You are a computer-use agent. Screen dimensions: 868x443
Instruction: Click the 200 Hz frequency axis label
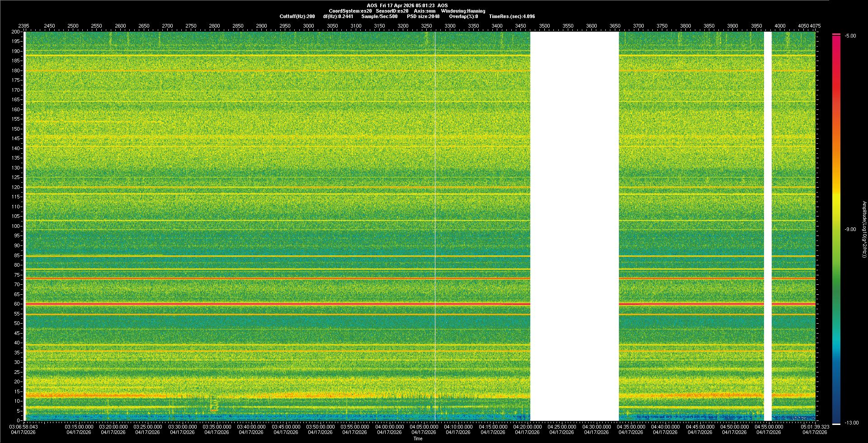click(15, 32)
